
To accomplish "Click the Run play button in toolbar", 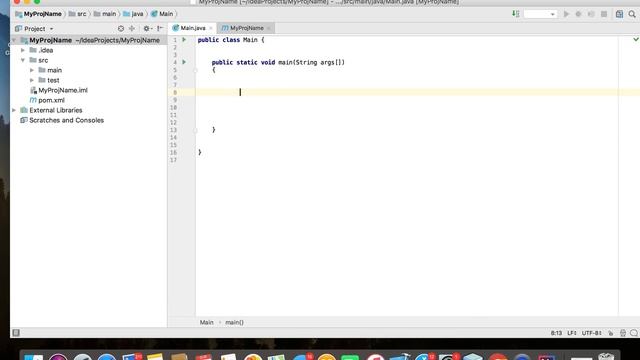I will (566, 14).
